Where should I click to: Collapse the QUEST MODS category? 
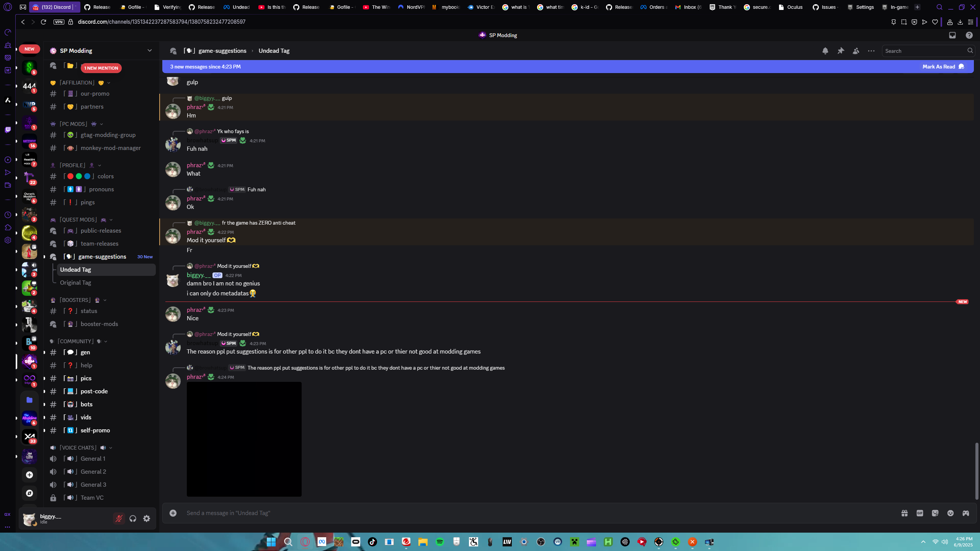pyautogui.click(x=78, y=220)
